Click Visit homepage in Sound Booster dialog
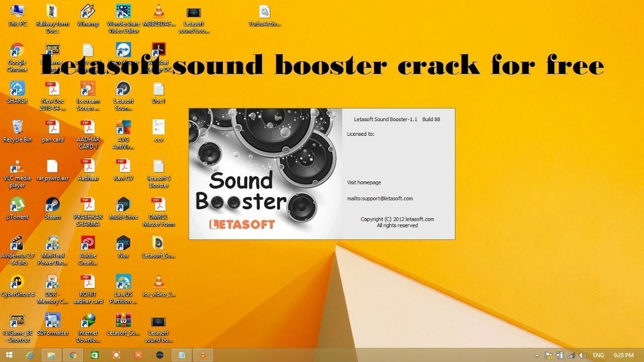Screen dimensions: 644x362 364,183
